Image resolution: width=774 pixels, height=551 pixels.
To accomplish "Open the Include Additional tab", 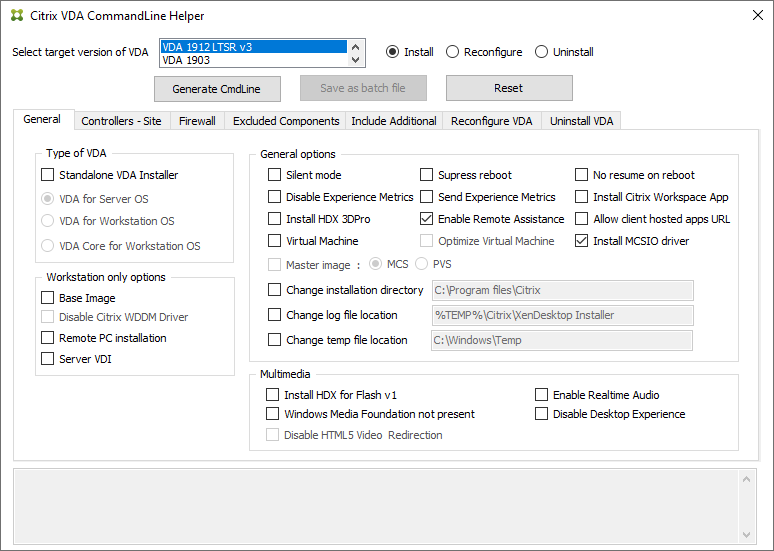I will coord(394,121).
